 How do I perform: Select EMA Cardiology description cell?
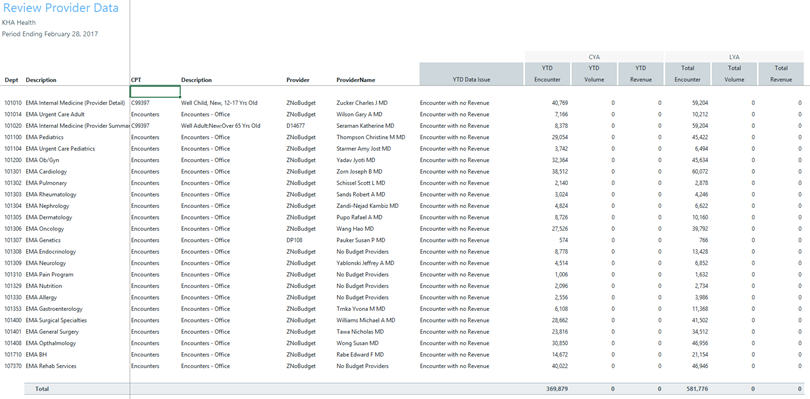click(x=46, y=172)
